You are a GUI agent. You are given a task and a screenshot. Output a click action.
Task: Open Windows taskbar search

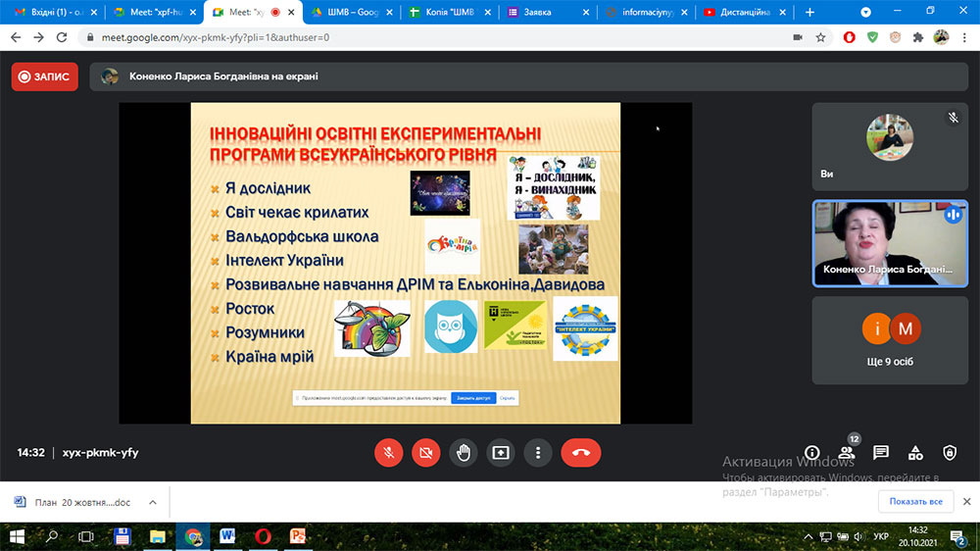coord(52,536)
